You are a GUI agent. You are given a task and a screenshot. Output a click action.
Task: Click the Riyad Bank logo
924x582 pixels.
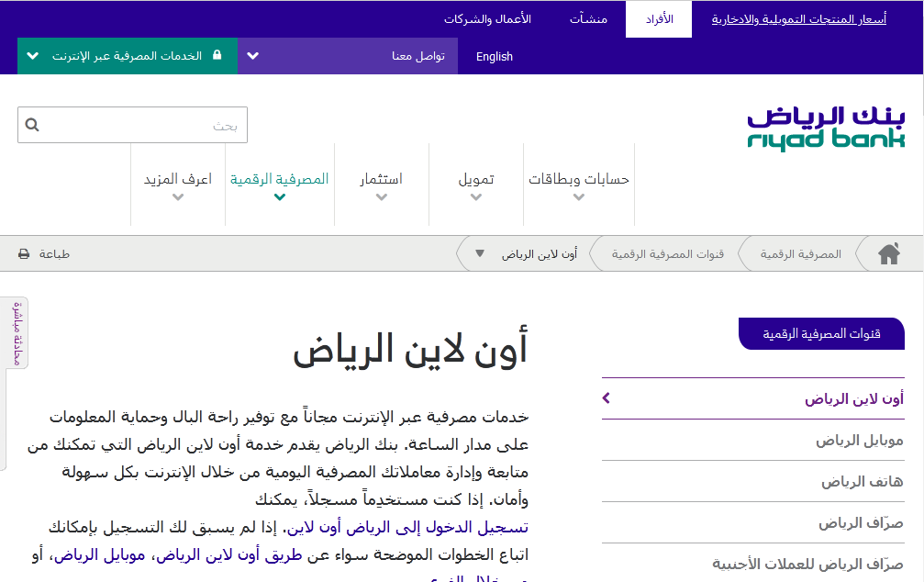(826, 128)
